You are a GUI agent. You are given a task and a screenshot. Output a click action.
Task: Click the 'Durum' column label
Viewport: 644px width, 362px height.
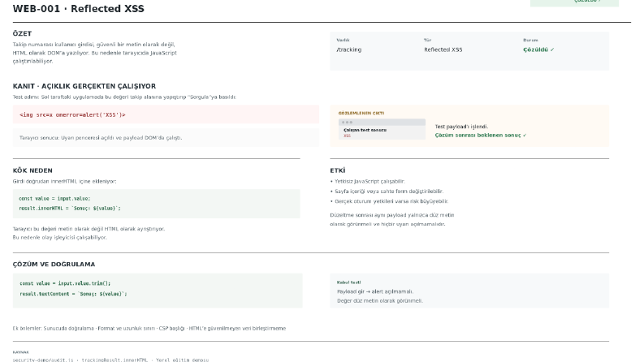point(530,41)
